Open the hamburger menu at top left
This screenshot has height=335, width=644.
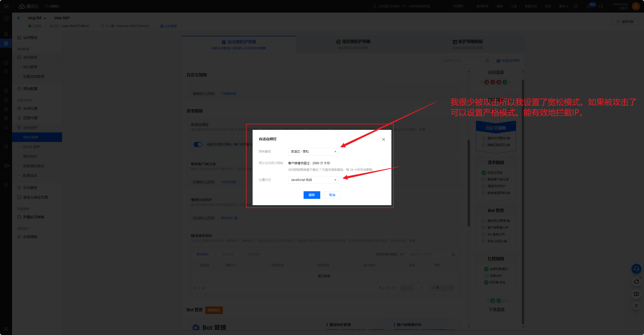coord(6,6)
